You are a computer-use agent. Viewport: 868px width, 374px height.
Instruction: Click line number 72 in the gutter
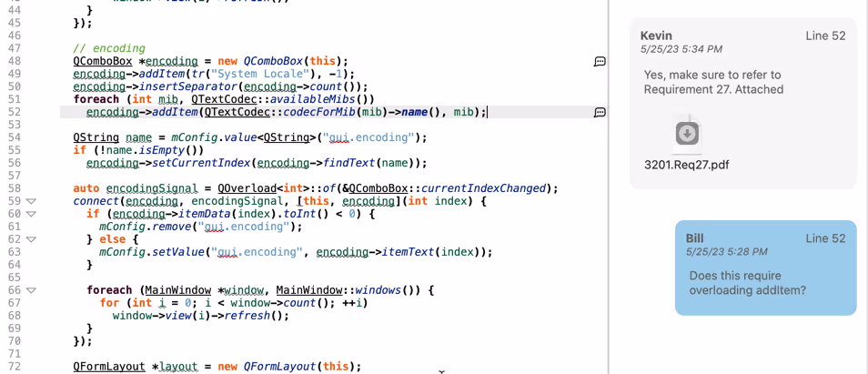[15, 367]
